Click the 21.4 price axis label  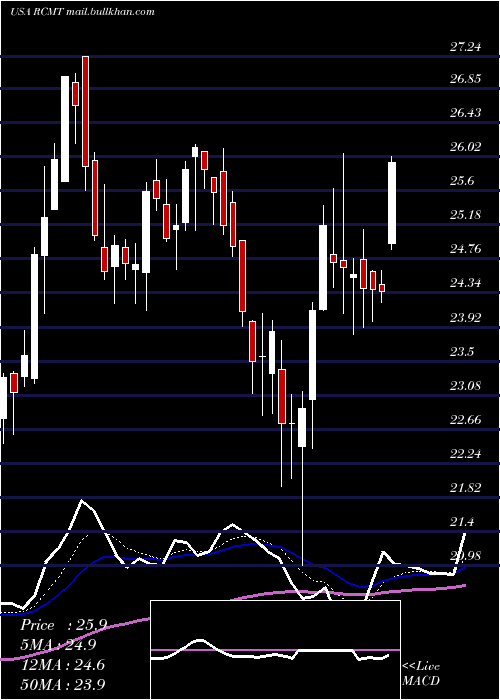[462, 521]
